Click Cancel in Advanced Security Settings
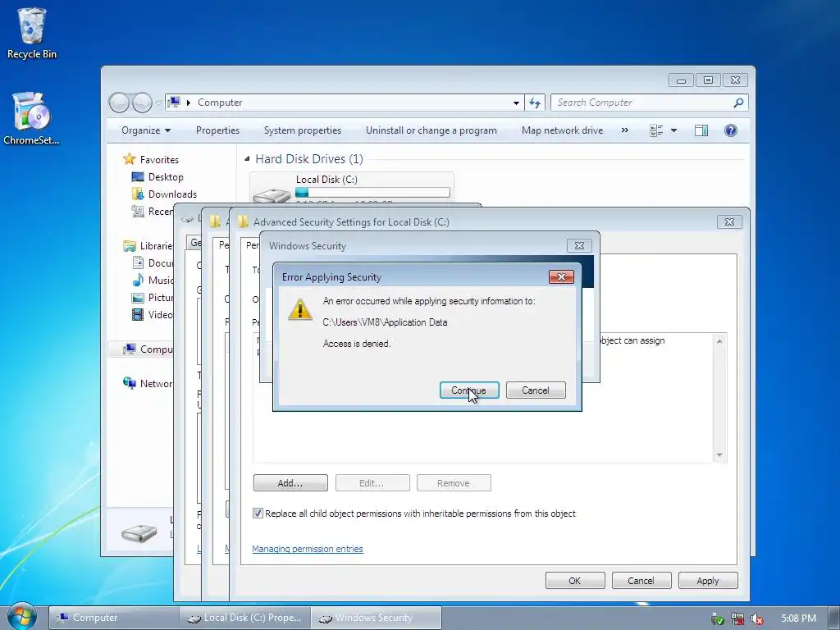This screenshot has height=630, width=840. [x=641, y=581]
